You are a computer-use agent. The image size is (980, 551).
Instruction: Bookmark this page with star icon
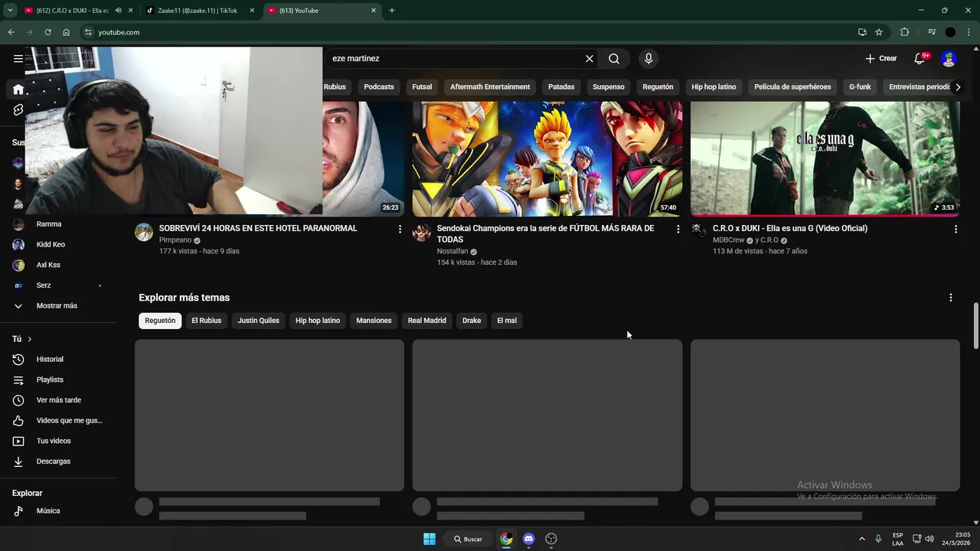879,32
